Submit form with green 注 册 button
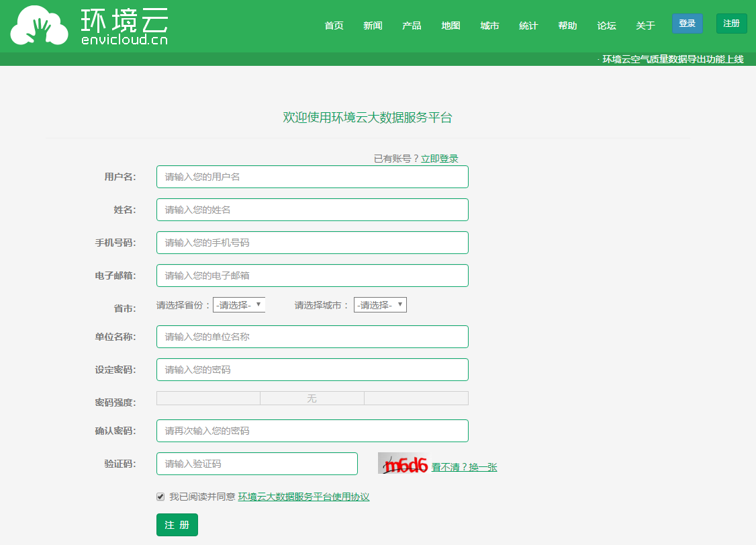The height and width of the screenshot is (545, 756). 177,525
